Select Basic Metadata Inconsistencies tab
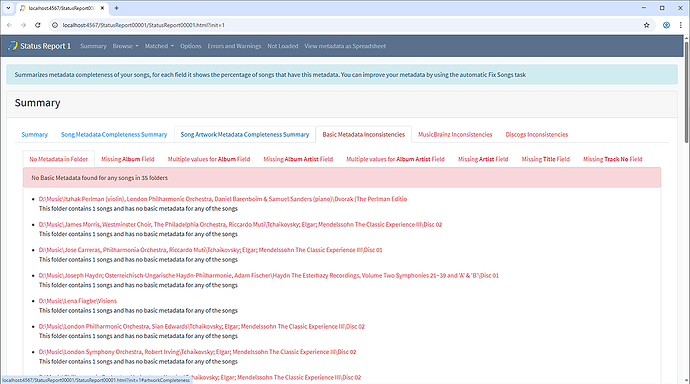The image size is (690, 384). point(363,134)
